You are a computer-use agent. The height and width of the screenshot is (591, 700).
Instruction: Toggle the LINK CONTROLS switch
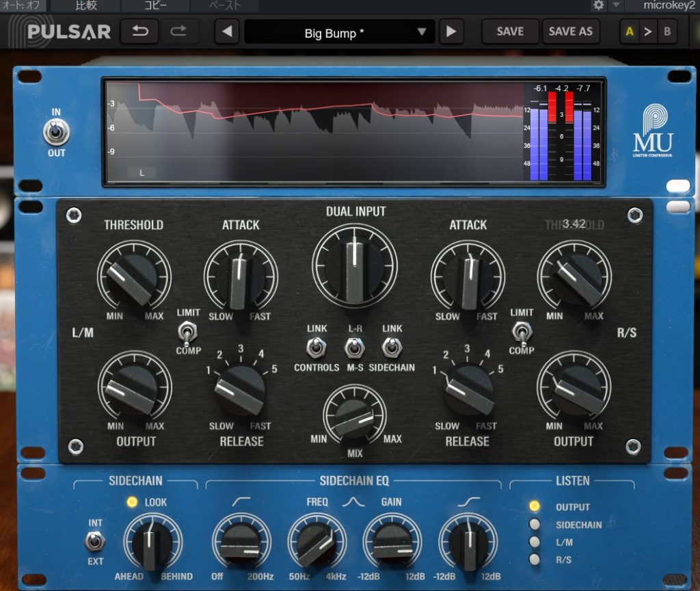(x=316, y=349)
